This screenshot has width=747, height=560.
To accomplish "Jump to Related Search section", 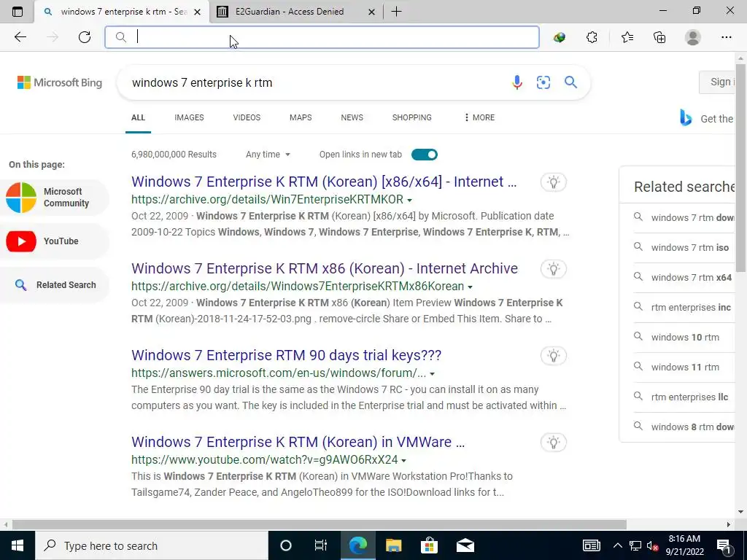I will (54, 285).
